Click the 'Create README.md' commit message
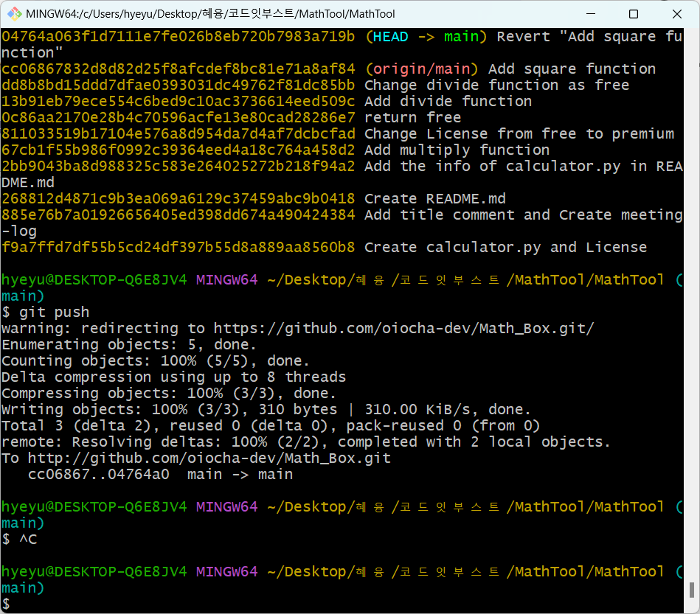This screenshot has height=614, width=700. click(434, 198)
